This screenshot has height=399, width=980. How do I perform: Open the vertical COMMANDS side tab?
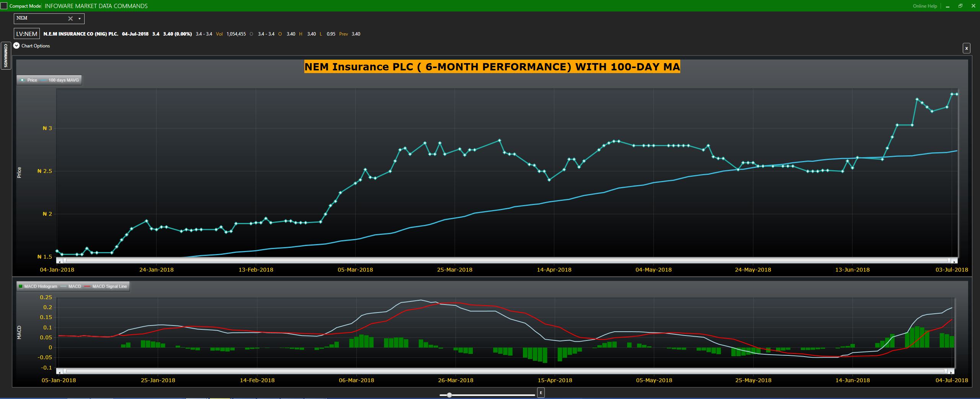click(x=6, y=55)
